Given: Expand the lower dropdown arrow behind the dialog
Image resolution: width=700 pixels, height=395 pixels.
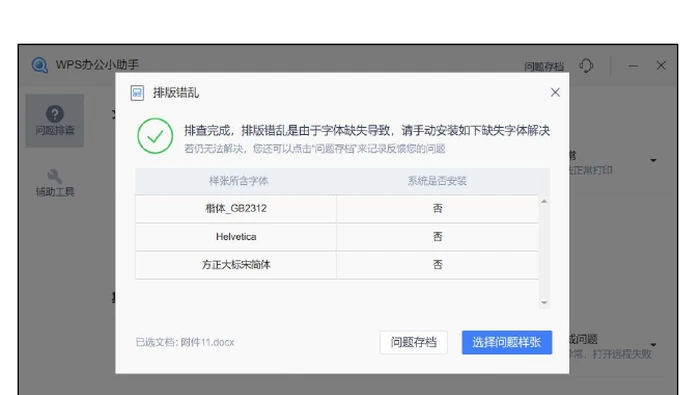Looking at the screenshot, I should click(x=653, y=345).
